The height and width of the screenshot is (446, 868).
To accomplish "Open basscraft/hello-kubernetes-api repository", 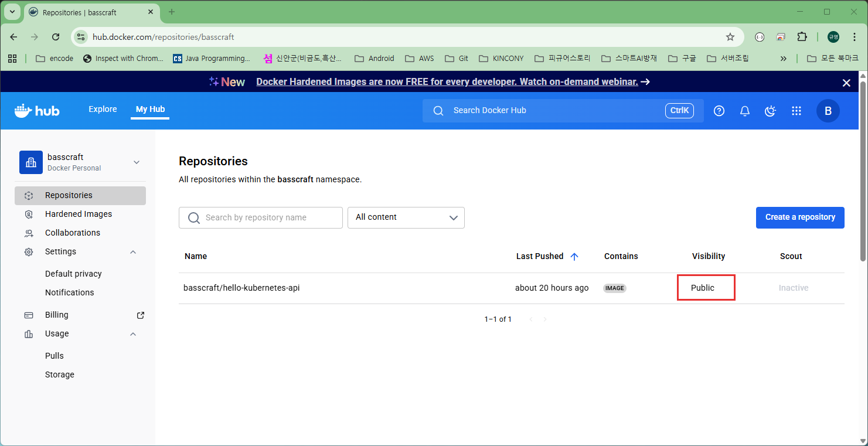I will 241,288.
